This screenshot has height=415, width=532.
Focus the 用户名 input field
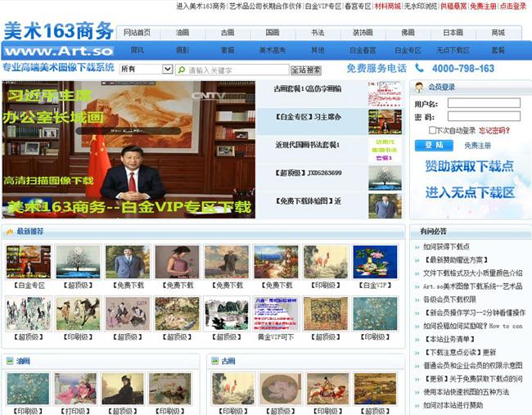pos(484,103)
